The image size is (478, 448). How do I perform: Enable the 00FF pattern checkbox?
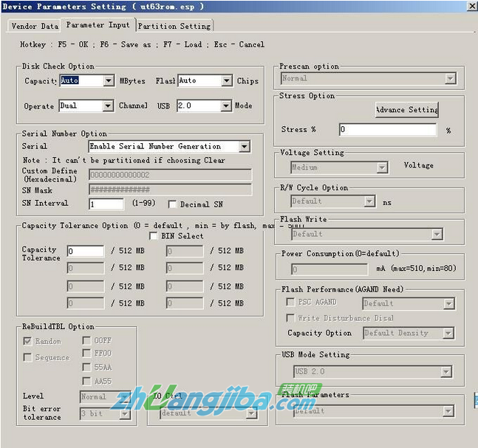[x=86, y=340]
